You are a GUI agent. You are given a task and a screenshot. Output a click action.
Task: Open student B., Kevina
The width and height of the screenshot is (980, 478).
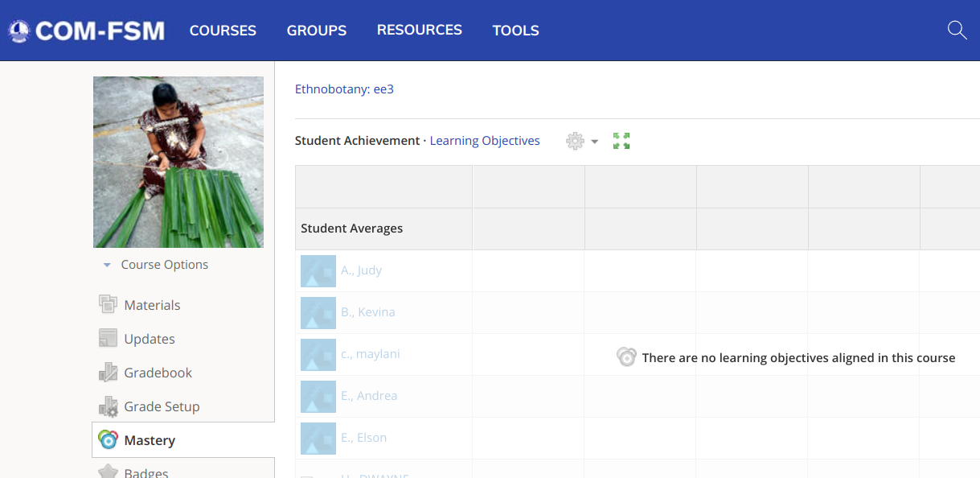coord(368,312)
